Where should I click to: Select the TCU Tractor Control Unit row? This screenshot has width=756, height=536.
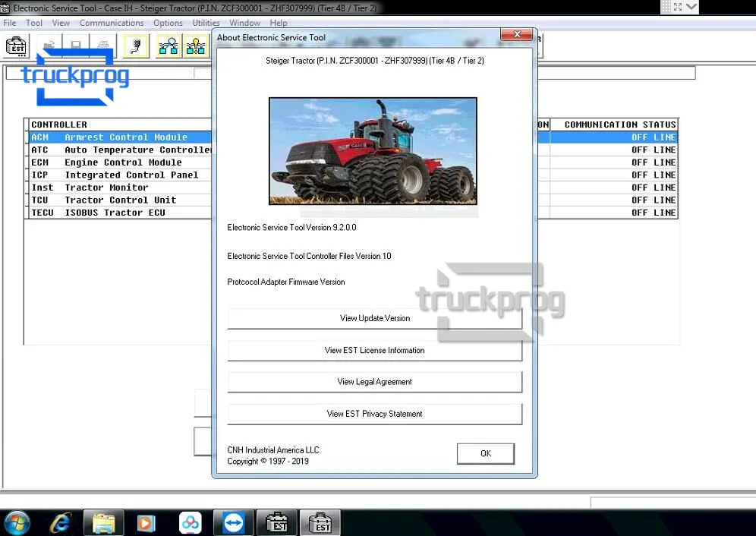pyautogui.click(x=120, y=200)
